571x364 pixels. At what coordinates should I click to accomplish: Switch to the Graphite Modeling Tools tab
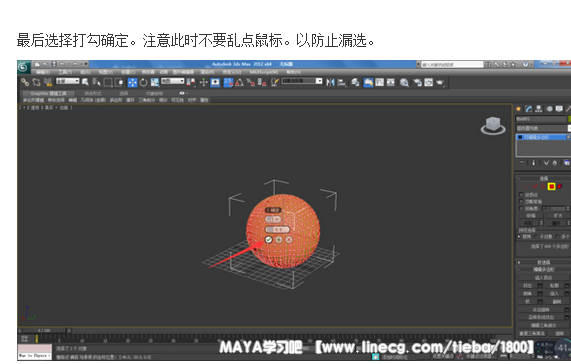coord(48,94)
